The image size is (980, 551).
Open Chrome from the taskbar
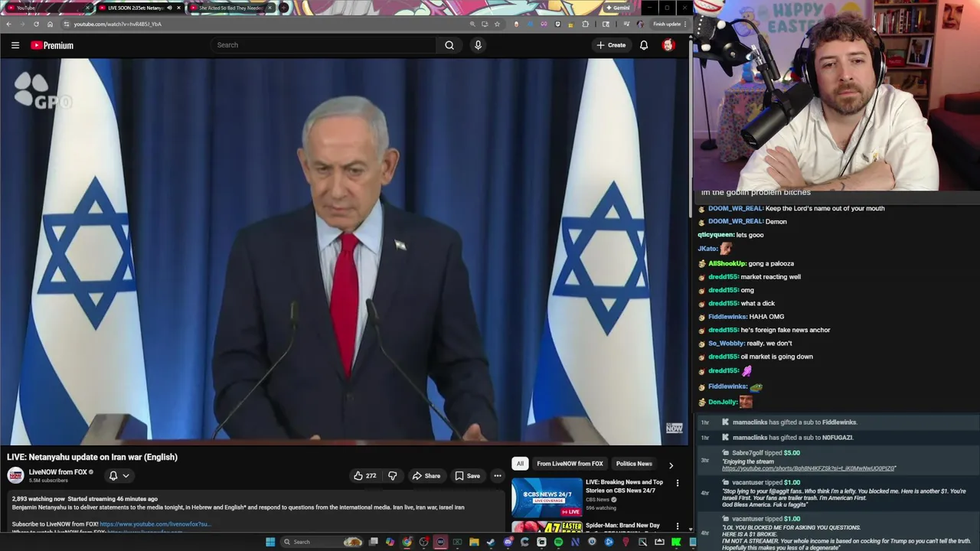[407, 542]
